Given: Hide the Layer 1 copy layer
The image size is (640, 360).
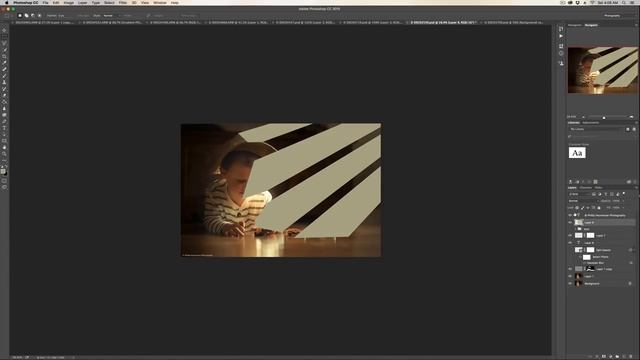Looking at the screenshot, I should click(570, 269).
